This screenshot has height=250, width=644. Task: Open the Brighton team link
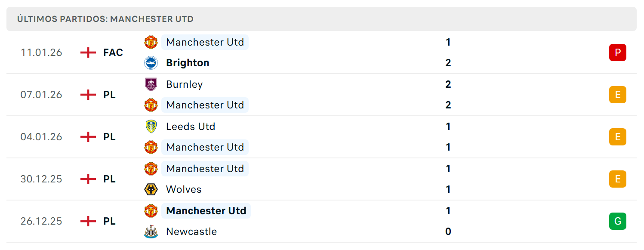coord(188,63)
